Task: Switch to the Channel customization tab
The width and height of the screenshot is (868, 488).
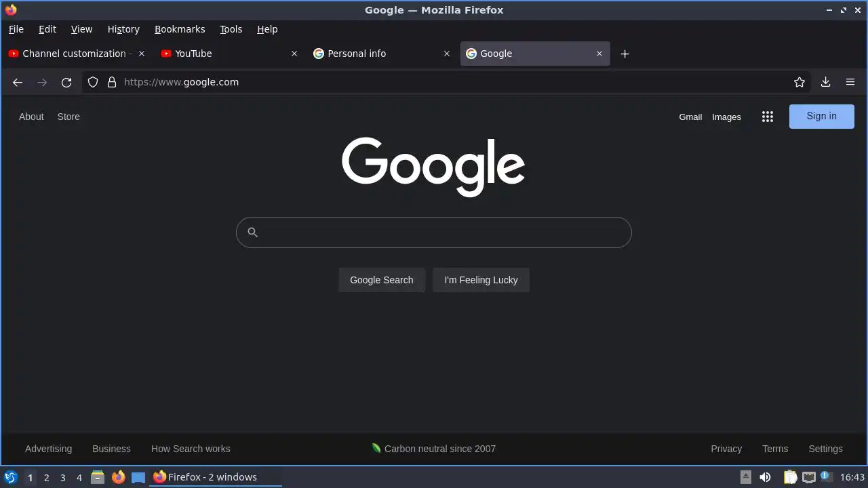Action: click(x=76, y=54)
